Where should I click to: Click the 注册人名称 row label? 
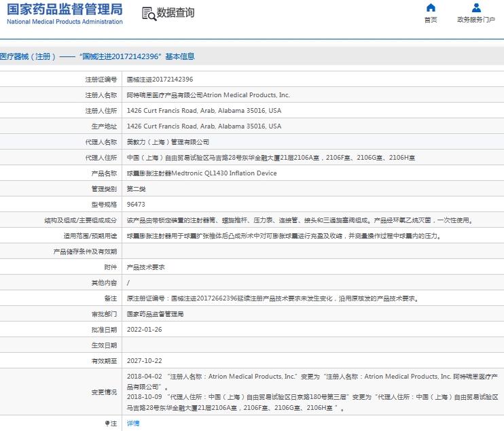click(x=101, y=95)
